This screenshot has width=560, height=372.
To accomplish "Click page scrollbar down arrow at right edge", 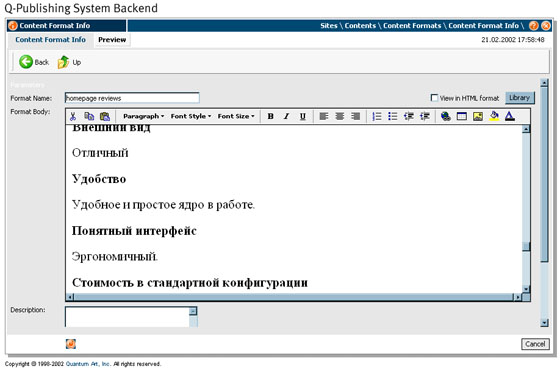I will (x=544, y=323).
